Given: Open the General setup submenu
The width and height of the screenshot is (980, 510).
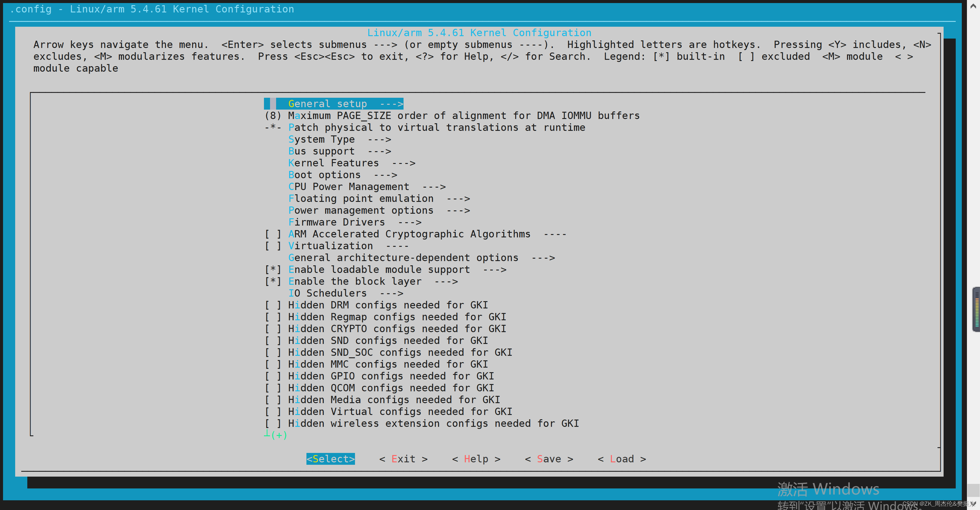Looking at the screenshot, I should click(334, 104).
